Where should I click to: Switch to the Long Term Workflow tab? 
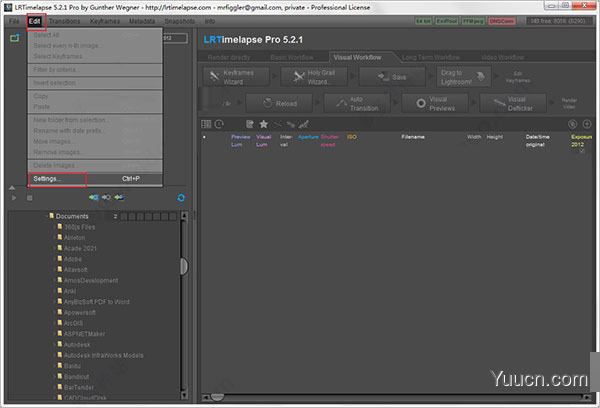(430, 57)
